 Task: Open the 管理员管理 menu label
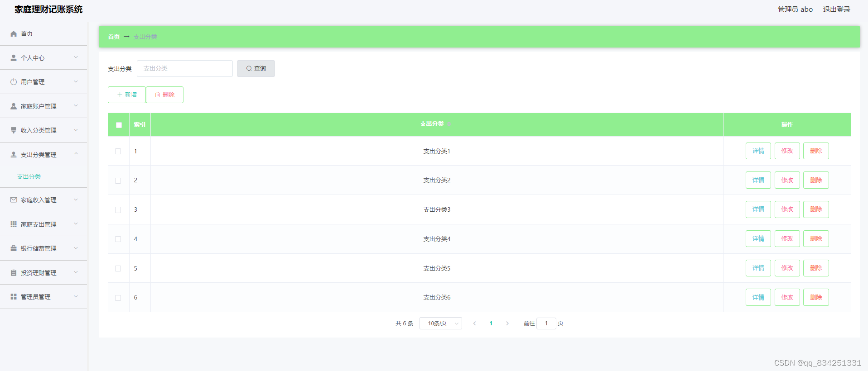(x=35, y=297)
